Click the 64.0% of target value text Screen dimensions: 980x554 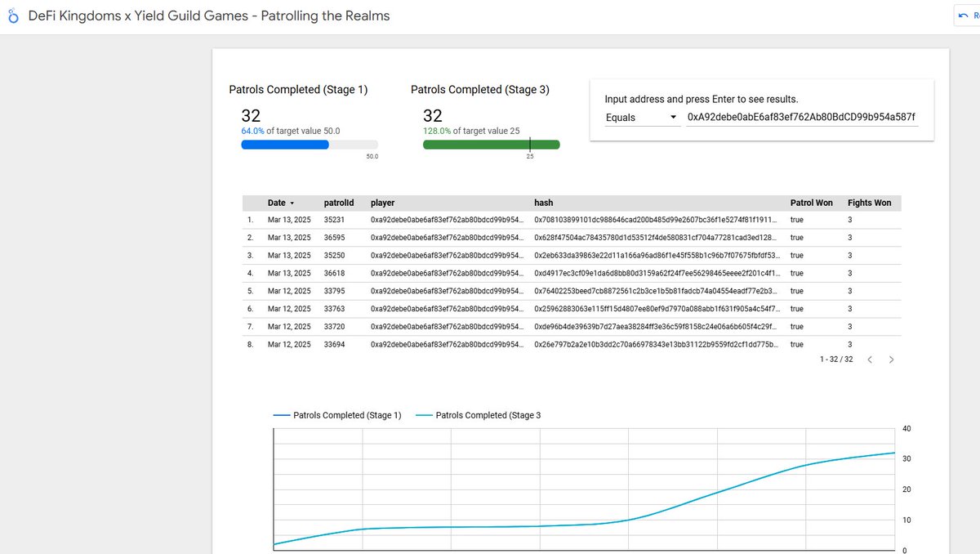coord(291,131)
